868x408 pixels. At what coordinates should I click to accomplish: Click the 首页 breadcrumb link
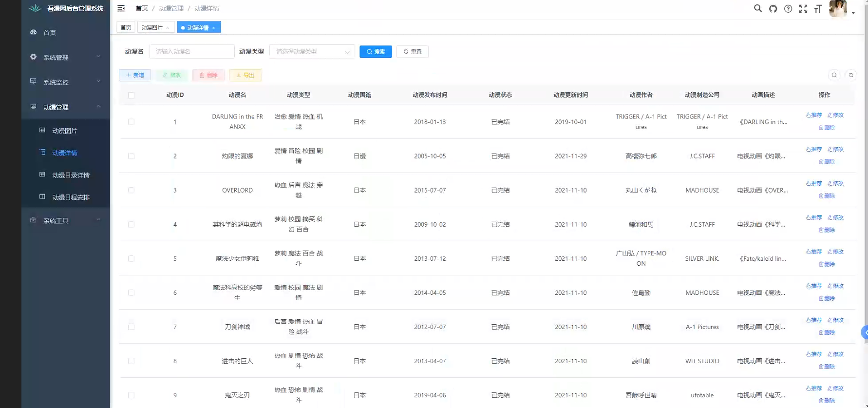click(x=142, y=8)
